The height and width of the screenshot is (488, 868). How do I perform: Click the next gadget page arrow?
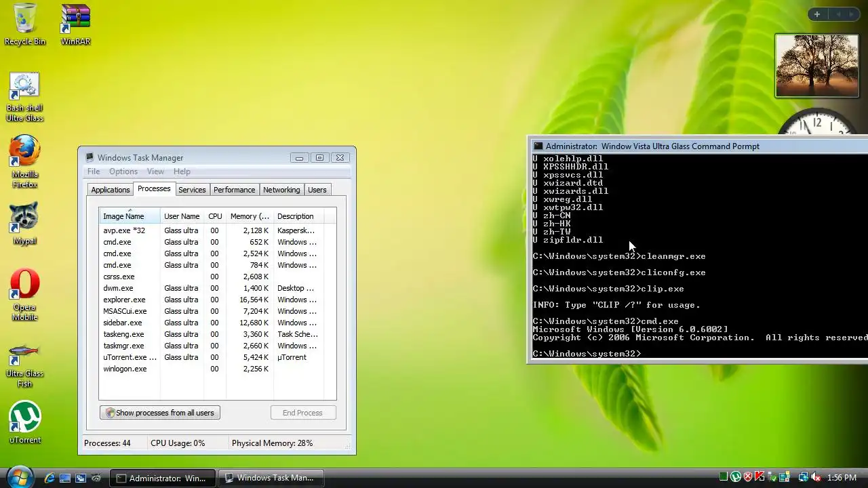pyautogui.click(x=853, y=14)
